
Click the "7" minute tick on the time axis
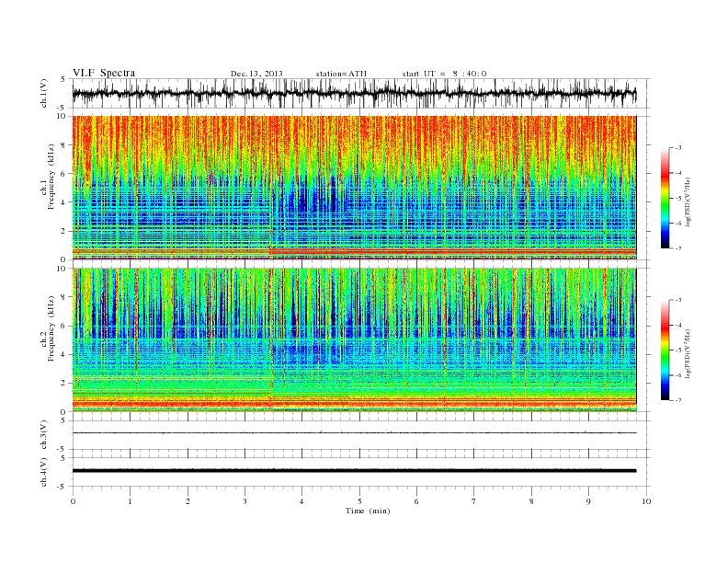tap(474, 501)
